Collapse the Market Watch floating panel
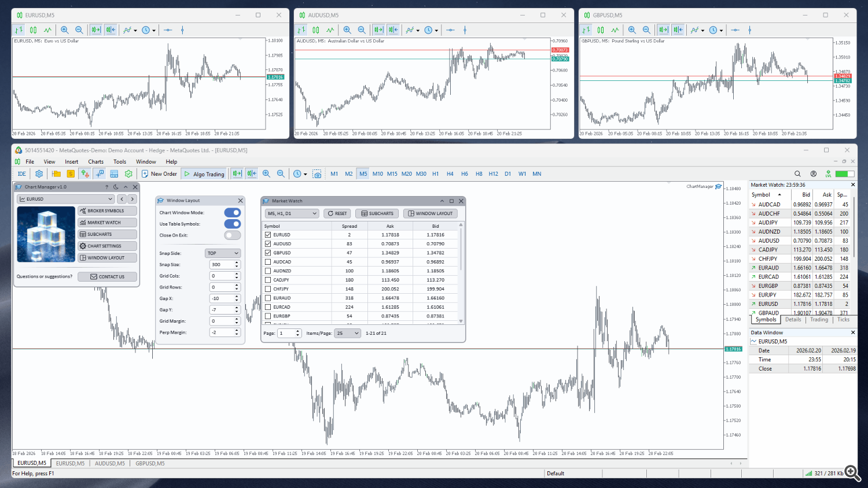This screenshot has width=868, height=488. coord(442,201)
